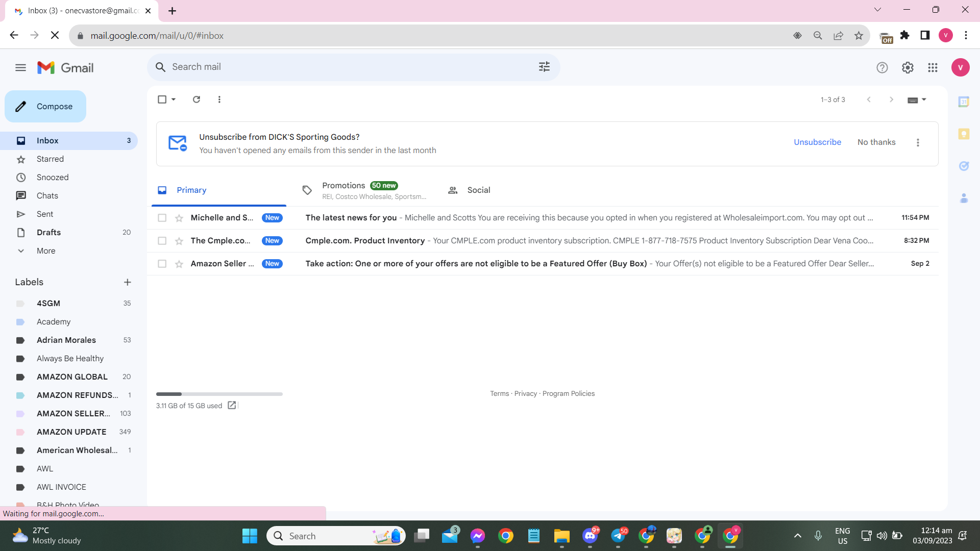Create new label plus icon
The width and height of the screenshot is (980, 551).
(x=128, y=282)
